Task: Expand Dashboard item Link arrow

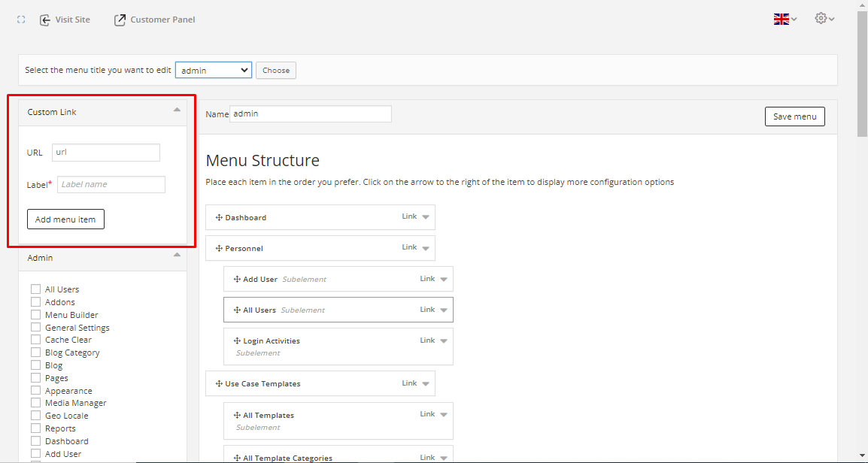Action: coord(426,217)
